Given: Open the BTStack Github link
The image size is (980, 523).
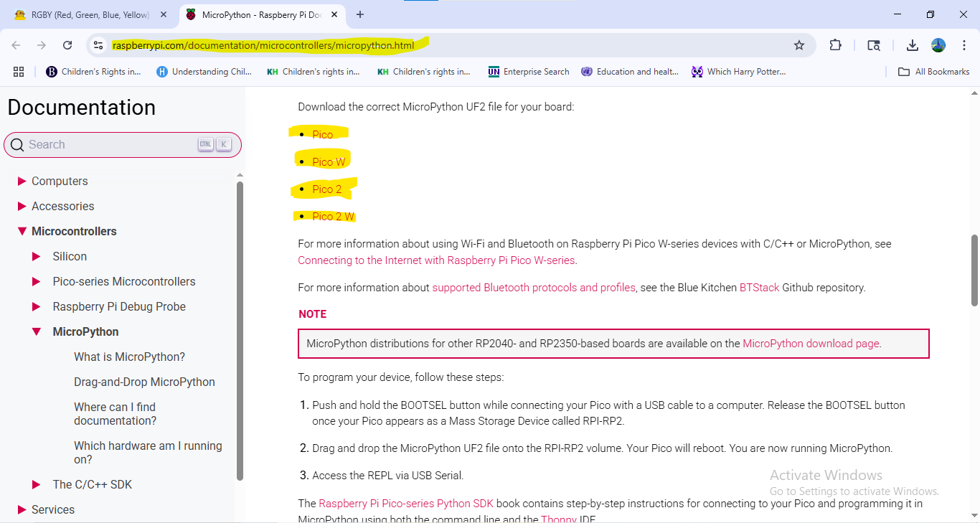Looking at the screenshot, I should click(759, 288).
